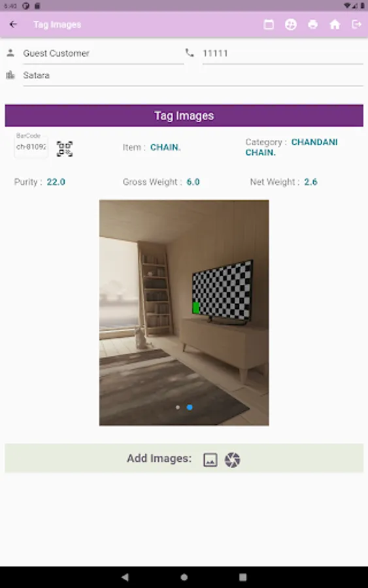Tap the CHANDANI CHAIN category value

click(x=292, y=148)
